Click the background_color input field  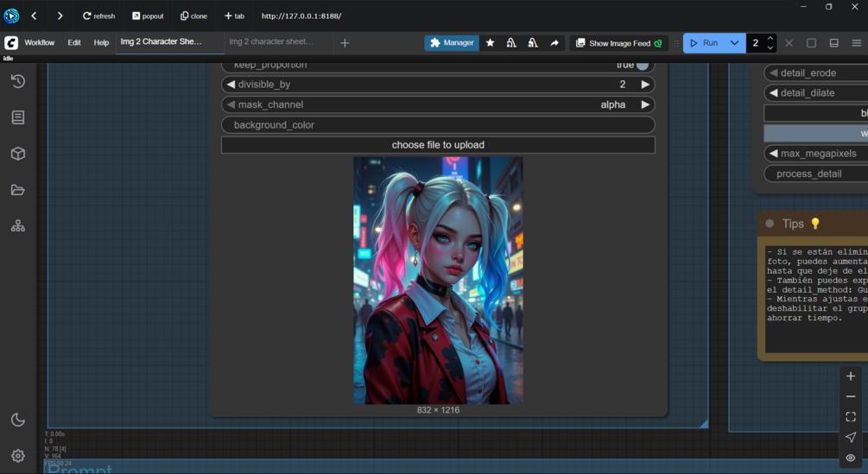(438, 125)
